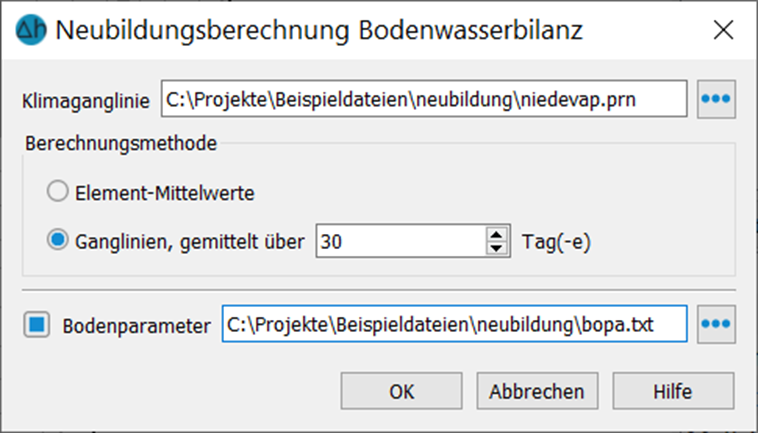This screenshot has height=433, width=758.
Task: Click the Berechnungsmethode group heading
Action: pos(121,144)
